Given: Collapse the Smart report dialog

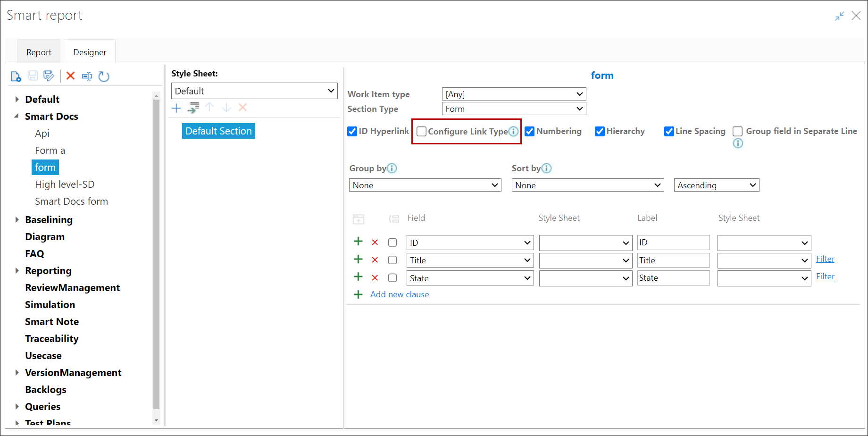Looking at the screenshot, I should pyautogui.click(x=839, y=16).
